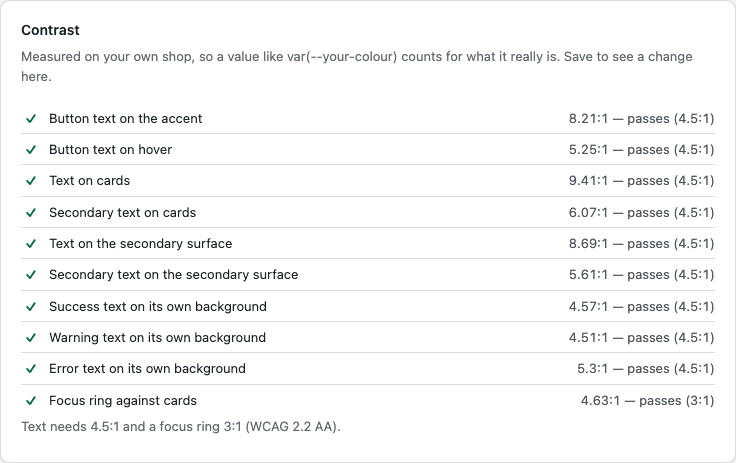736x463 pixels.
Task: Click checkmark for Text on the secondary surface
Action: 31,244
